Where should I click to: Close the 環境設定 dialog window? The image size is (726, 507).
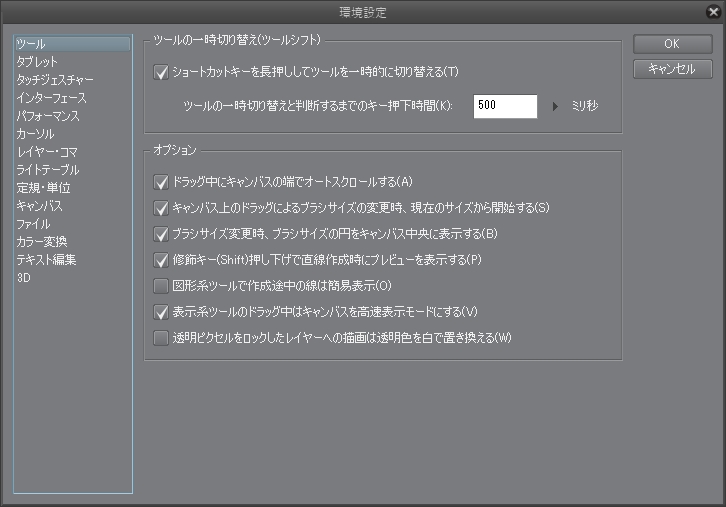[x=711, y=12]
